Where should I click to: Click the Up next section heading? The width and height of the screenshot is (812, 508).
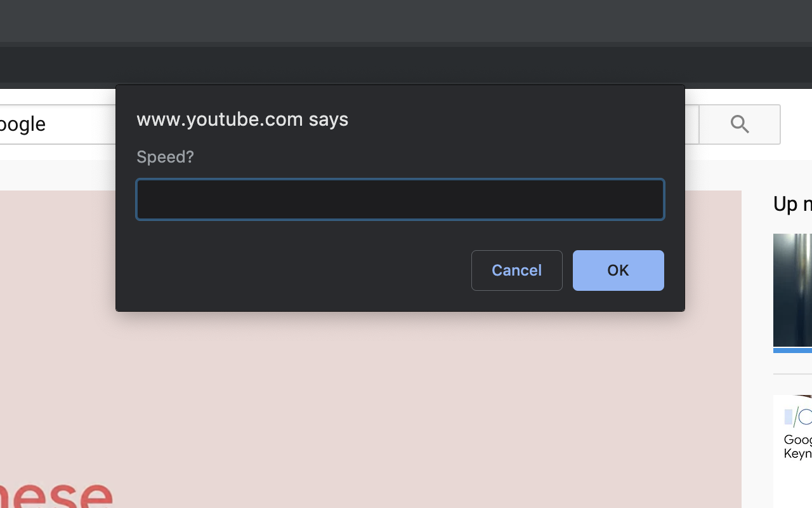point(792,203)
